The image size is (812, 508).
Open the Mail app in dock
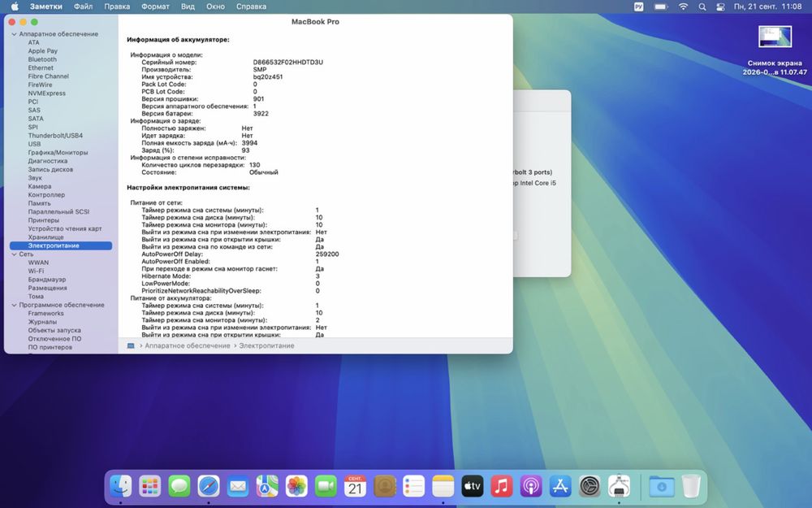pyautogui.click(x=238, y=486)
